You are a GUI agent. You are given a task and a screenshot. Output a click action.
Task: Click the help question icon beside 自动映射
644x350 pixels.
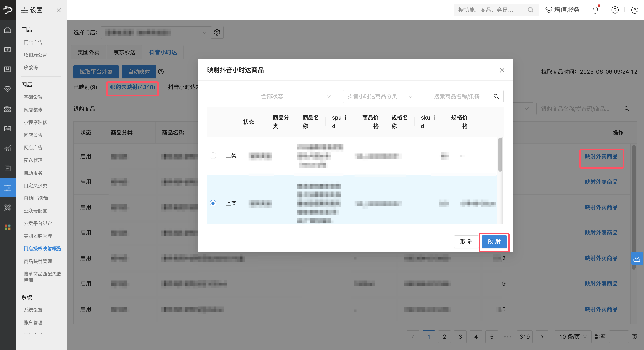(161, 72)
